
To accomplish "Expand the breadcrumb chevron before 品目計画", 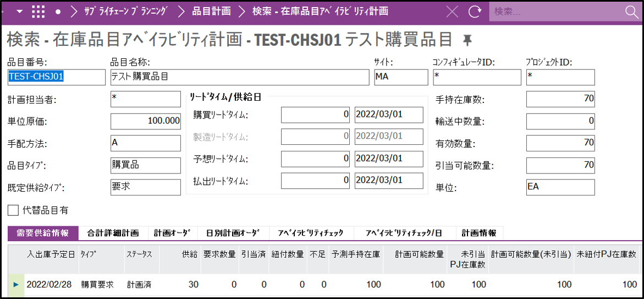I will [x=181, y=12].
